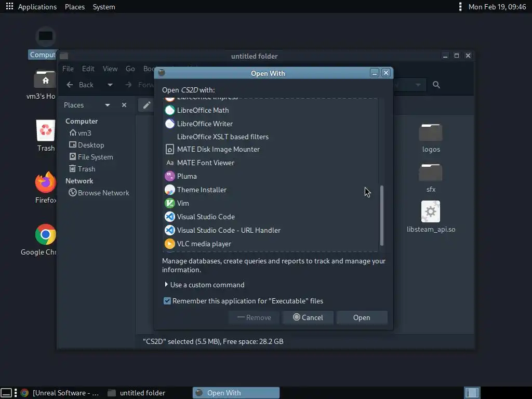
Task: Select Trash in the Places sidebar
Action: pyautogui.click(x=82, y=169)
